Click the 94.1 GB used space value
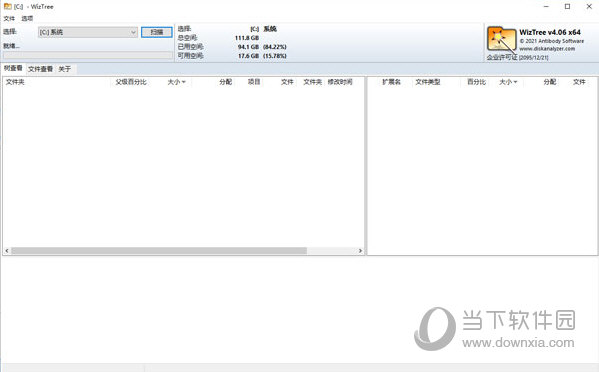Screen dimensions: 599x372 tap(248, 47)
